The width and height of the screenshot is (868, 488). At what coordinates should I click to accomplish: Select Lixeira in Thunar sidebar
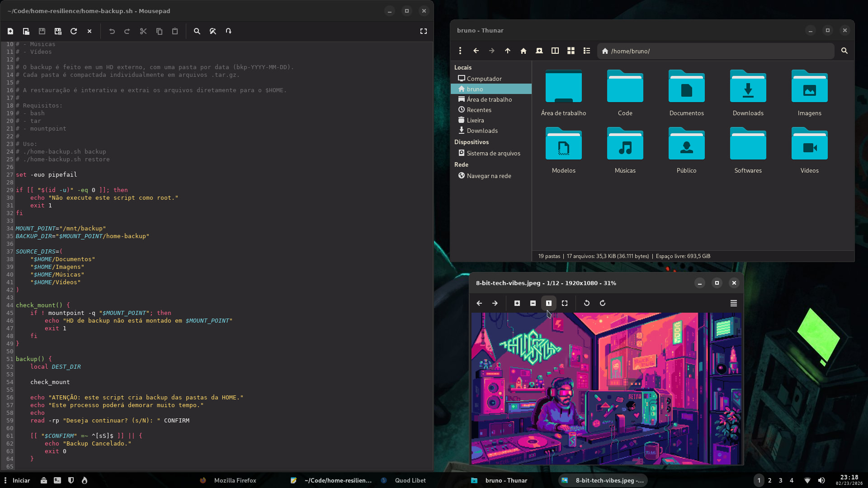(x=475, y=120)
